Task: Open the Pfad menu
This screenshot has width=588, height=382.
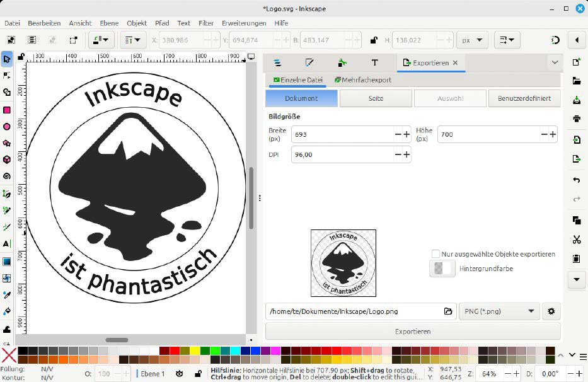Action: pyautogui.click(x=162, y=23)
